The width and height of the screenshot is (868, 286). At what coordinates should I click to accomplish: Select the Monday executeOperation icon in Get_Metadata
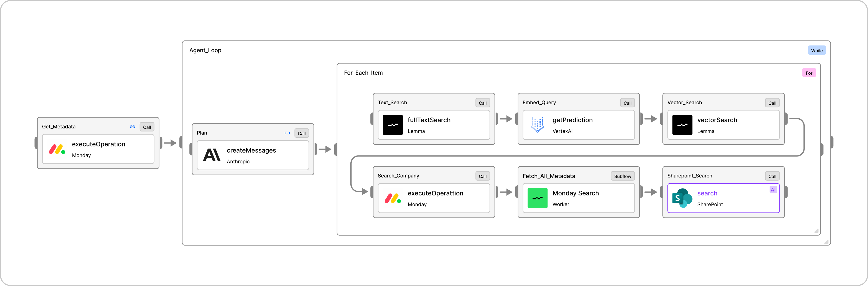57,149
